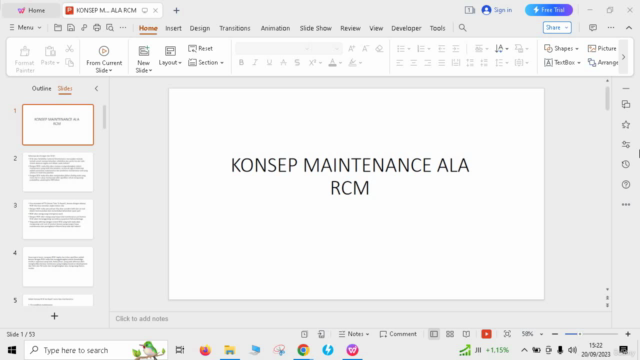
Task: Open File Explorer from the taskbar
Action: (x=229, y=350)
